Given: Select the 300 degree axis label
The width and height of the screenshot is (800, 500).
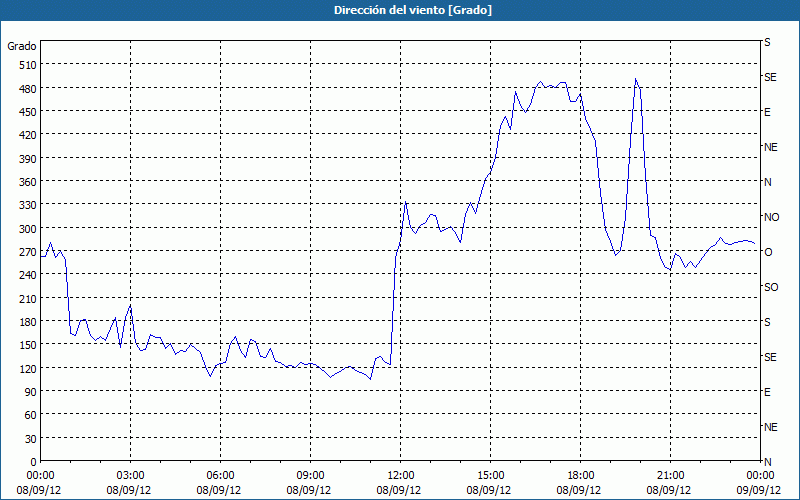Looking at the screenshot, I should (28, 229).
